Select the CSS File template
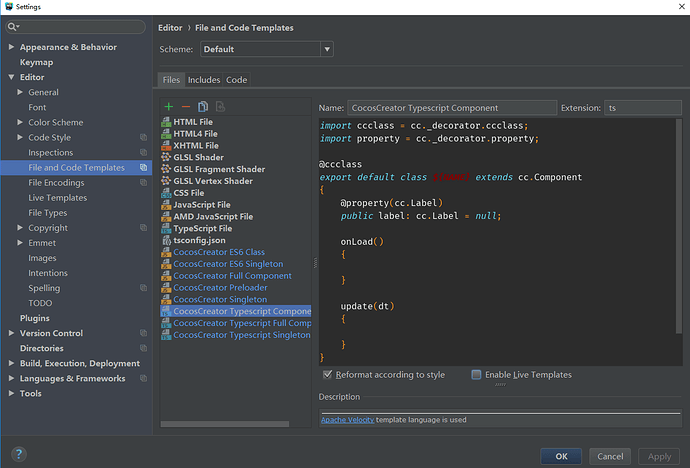The width and height of the screenshot is (690, 468). (188, 193)
